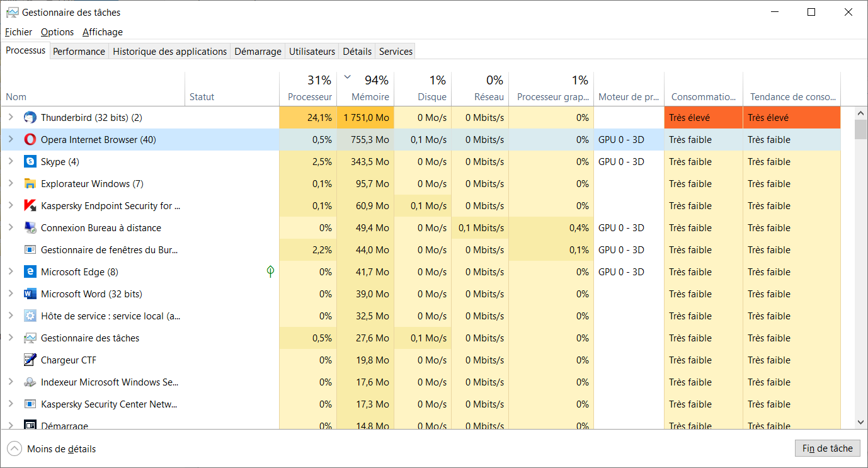Click Skype's 343,5 Mo memory value
The width and height of the screenshot is (868, 468).
click(x=370, y=162)
